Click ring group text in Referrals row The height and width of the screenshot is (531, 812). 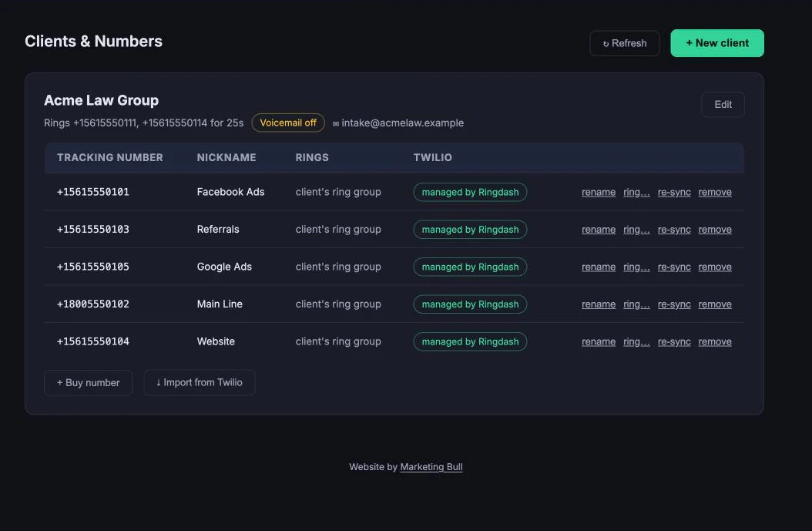338,230
